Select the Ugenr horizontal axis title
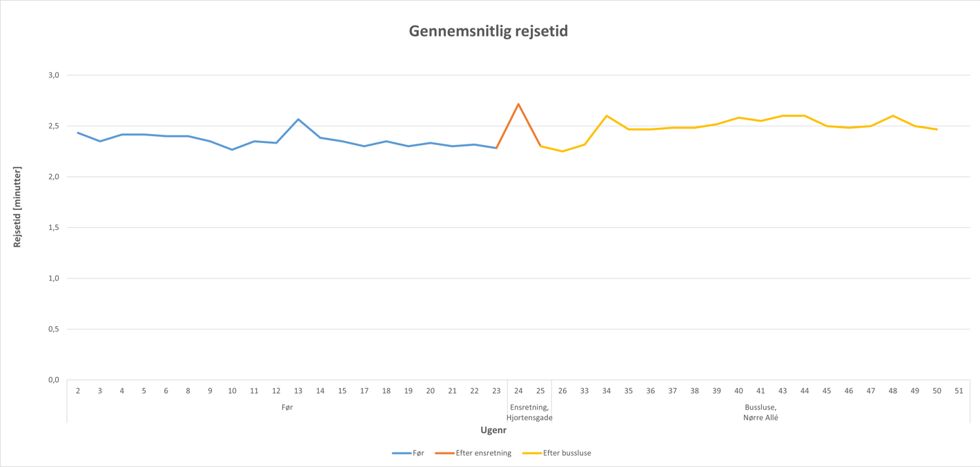This screenshot has width=980, height=467. click(x=493, y=430)
